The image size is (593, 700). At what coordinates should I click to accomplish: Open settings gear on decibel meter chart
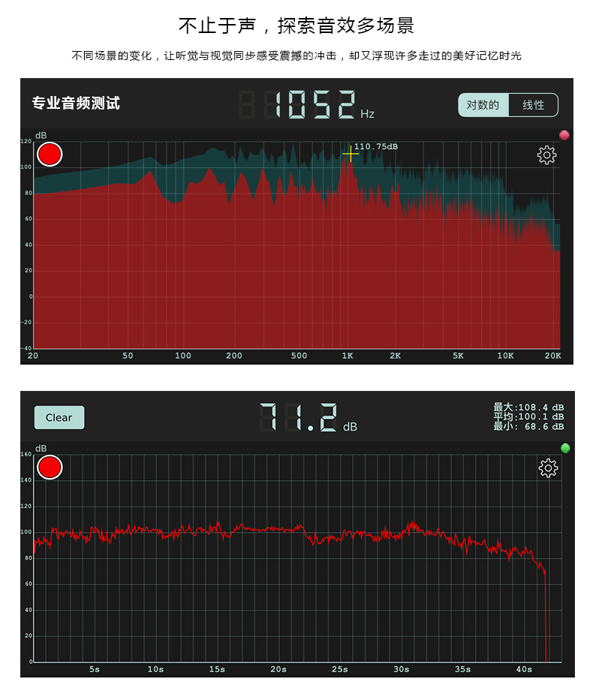(x=548, y=468)
